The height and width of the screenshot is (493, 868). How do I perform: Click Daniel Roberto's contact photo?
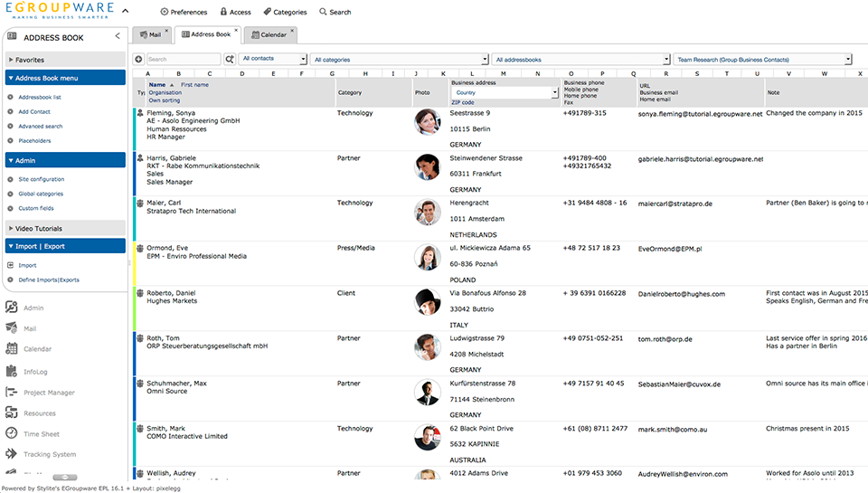[x=428, y=302]
